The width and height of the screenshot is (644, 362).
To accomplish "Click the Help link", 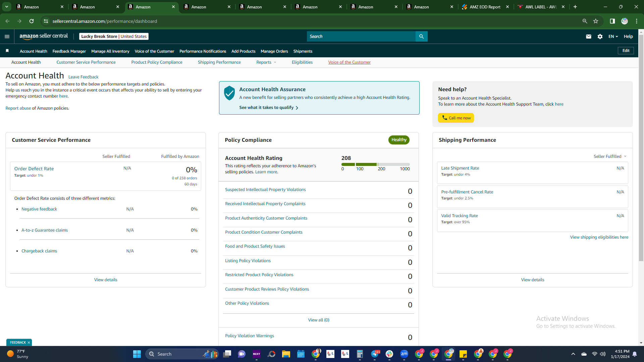I will (628, 37).
